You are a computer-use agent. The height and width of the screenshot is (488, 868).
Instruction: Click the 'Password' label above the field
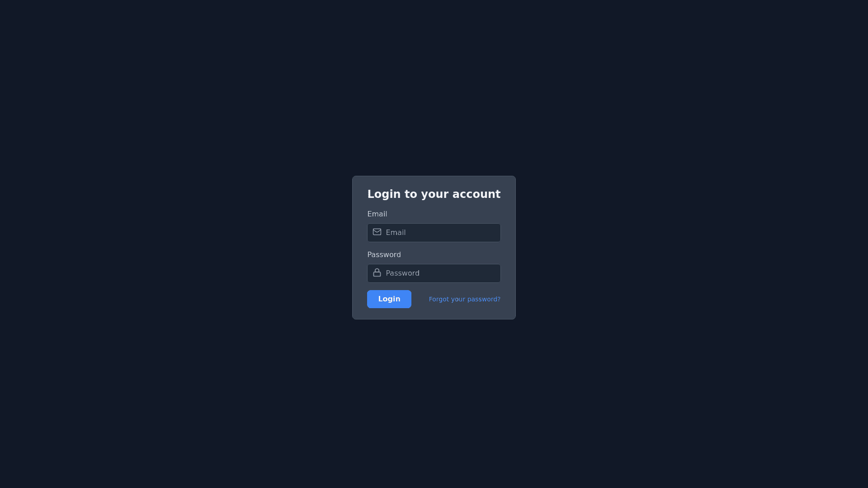tap(384, 255)
